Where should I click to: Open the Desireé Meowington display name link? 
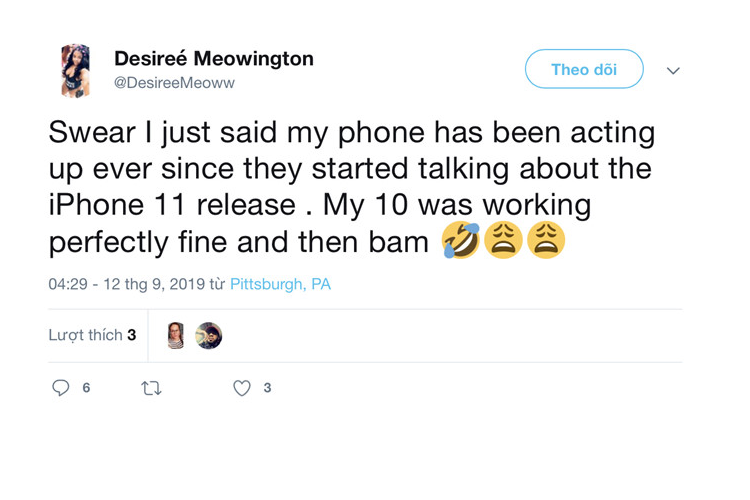point(213,59)
